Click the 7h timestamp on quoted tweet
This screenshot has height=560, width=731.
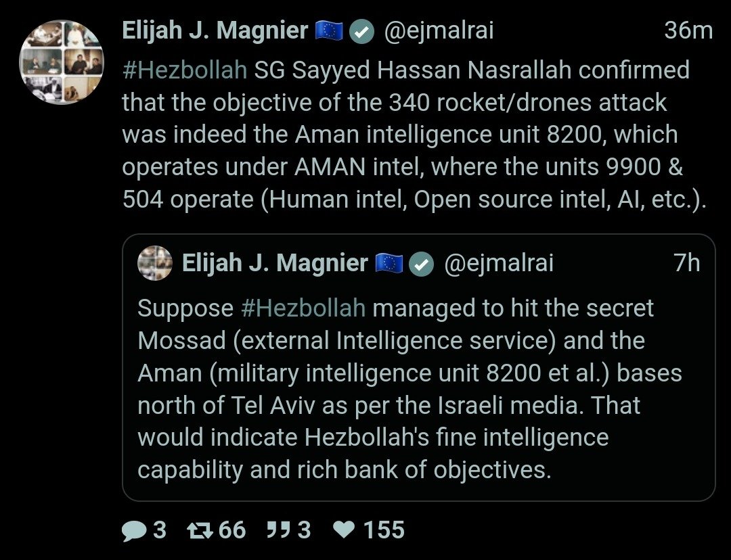687,263
